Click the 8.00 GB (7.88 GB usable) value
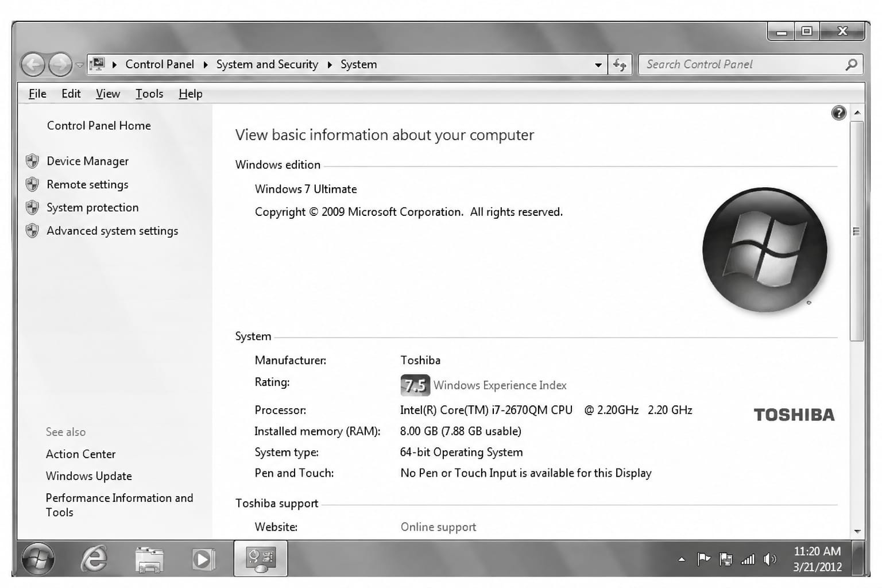 [461, 431]
